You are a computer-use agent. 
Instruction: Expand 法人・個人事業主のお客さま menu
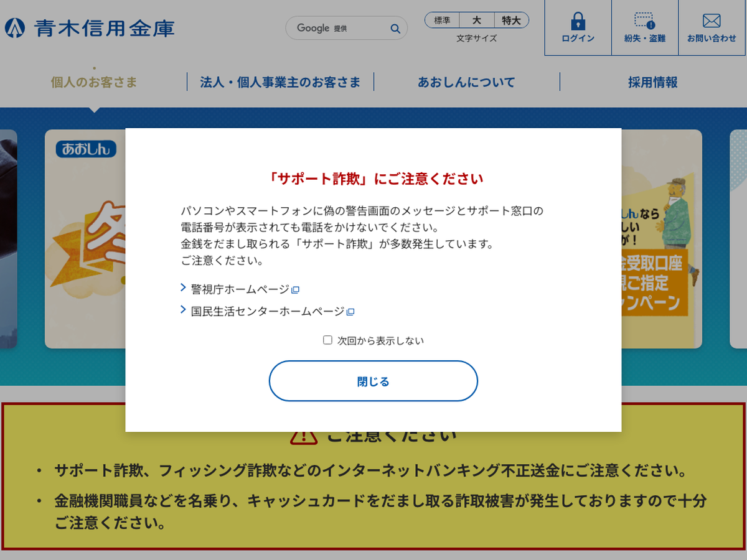pyautogui.click(x=280, y=82)
